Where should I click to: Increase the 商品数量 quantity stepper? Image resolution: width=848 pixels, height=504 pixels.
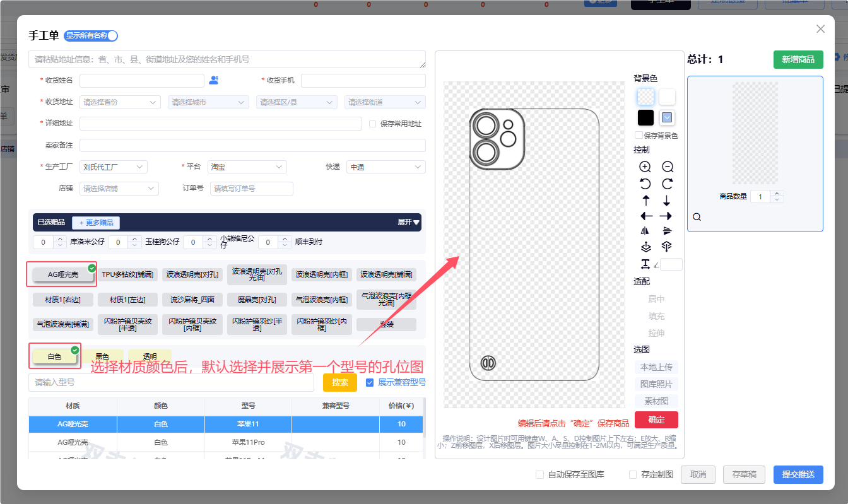click(777, 194)
